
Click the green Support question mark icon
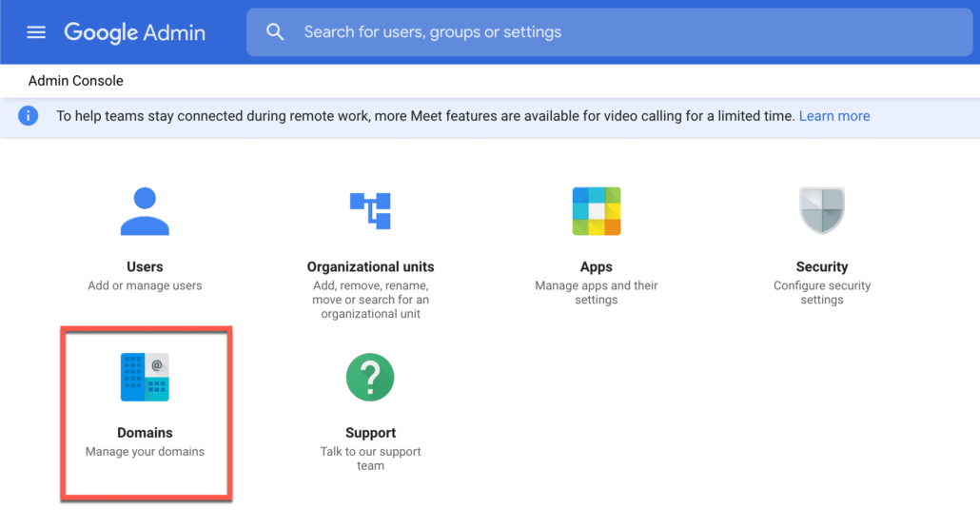click(x=371, y=378)
